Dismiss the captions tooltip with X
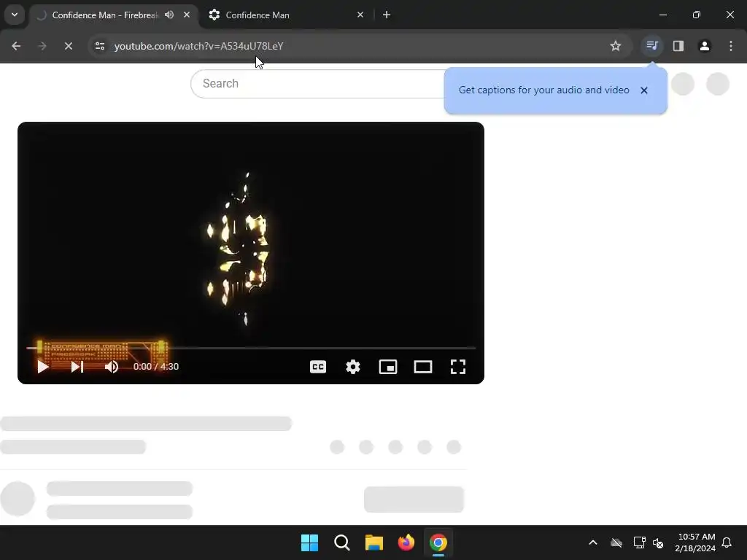 pos(644,90)
